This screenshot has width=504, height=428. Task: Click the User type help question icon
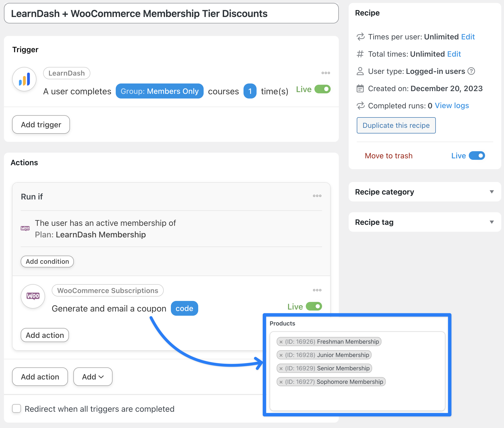[471, 71]
